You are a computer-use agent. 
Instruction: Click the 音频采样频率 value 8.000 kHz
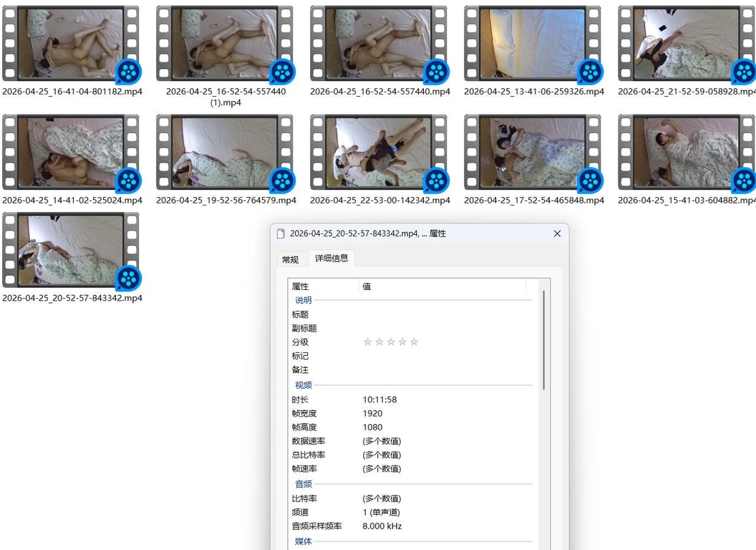[382, 526]
